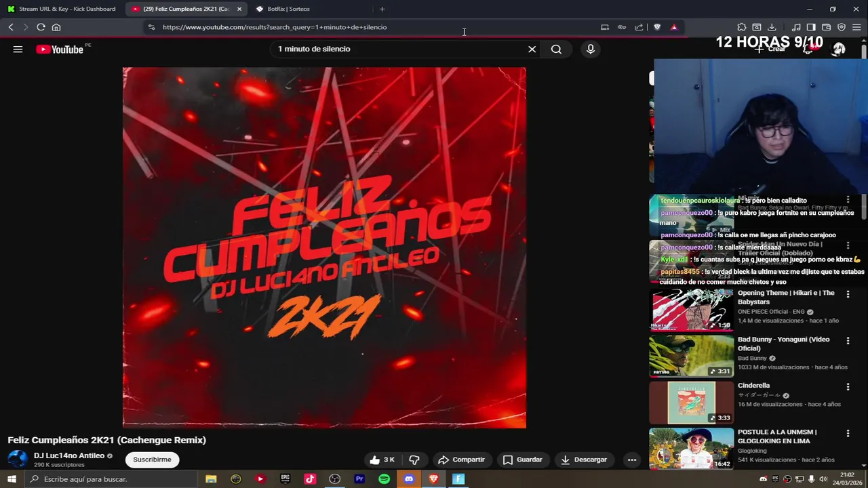
Task: Open DJ Luc14no Antileo channel name
Action: click(69, 455)
